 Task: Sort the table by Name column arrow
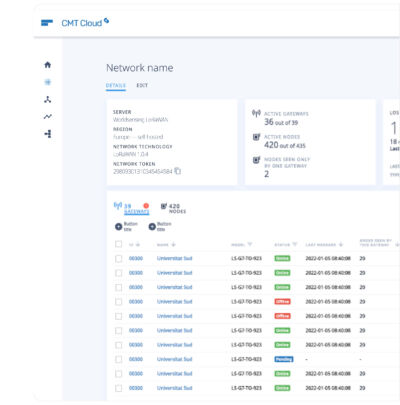(x=173, y=245)
